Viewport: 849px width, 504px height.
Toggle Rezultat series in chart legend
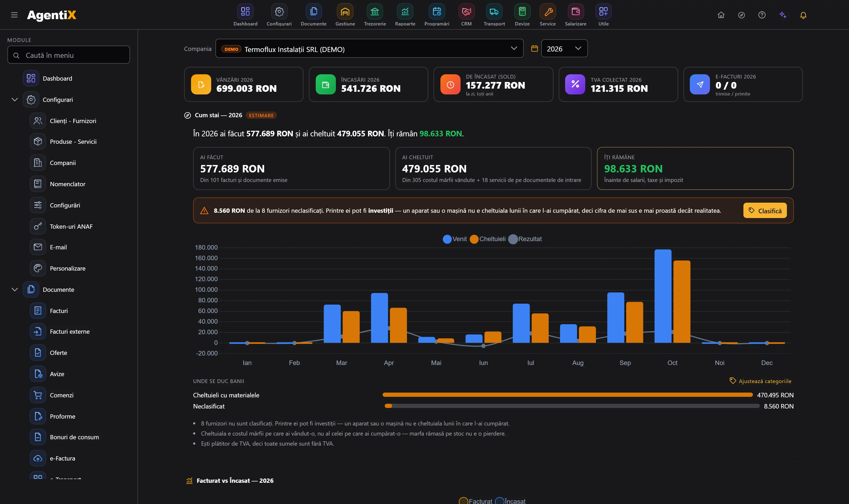[525, 239]
